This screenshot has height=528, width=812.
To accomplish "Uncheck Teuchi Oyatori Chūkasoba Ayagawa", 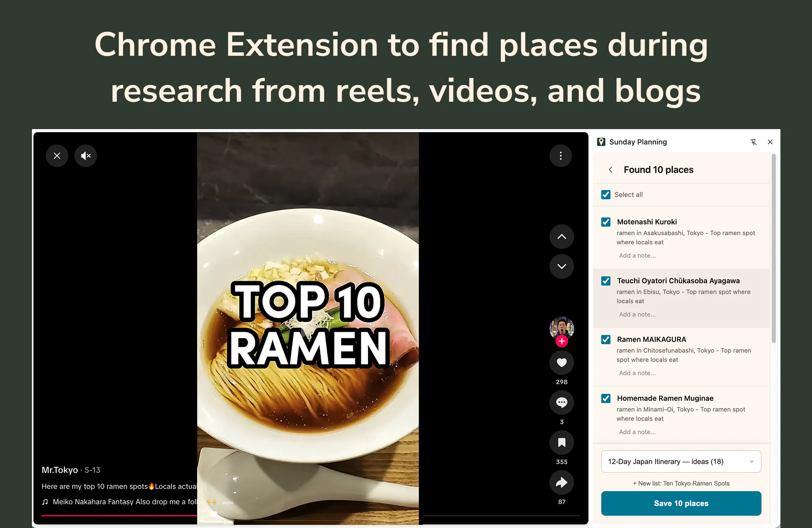I will 606,281.
